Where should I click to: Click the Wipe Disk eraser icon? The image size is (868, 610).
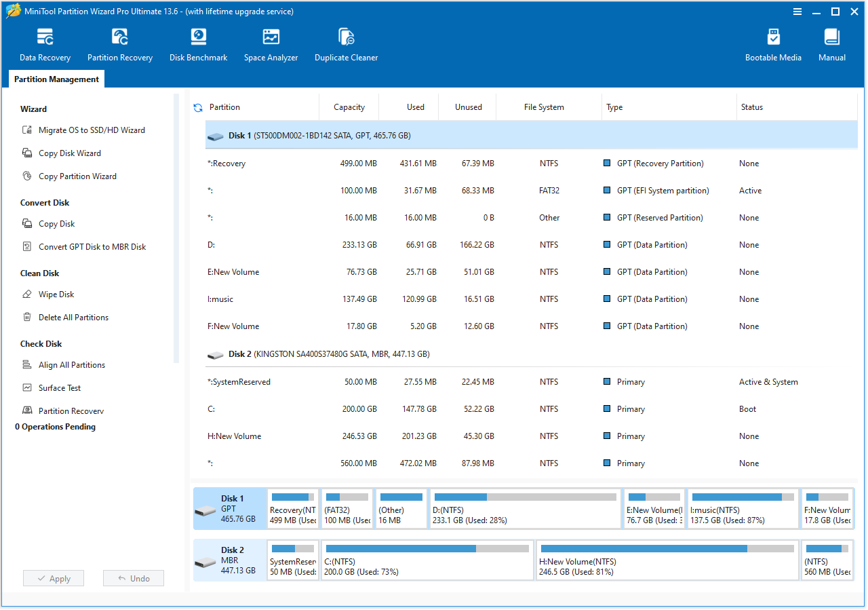27,294
